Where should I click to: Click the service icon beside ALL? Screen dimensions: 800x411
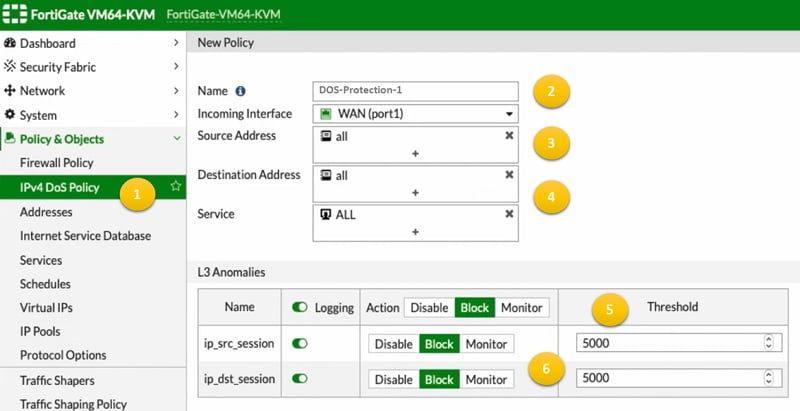(326, 215)
